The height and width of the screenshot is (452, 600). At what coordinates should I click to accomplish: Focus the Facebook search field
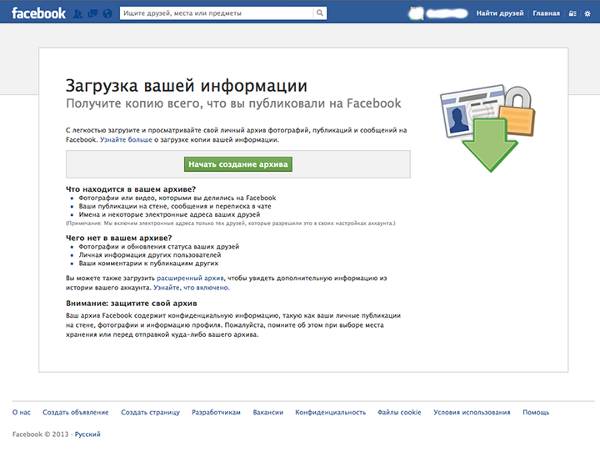[x=217, y=13]
